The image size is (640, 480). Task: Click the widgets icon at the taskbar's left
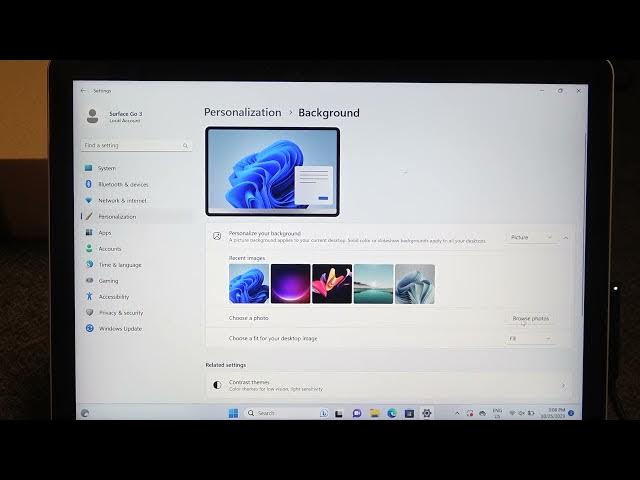click(85, 413)
